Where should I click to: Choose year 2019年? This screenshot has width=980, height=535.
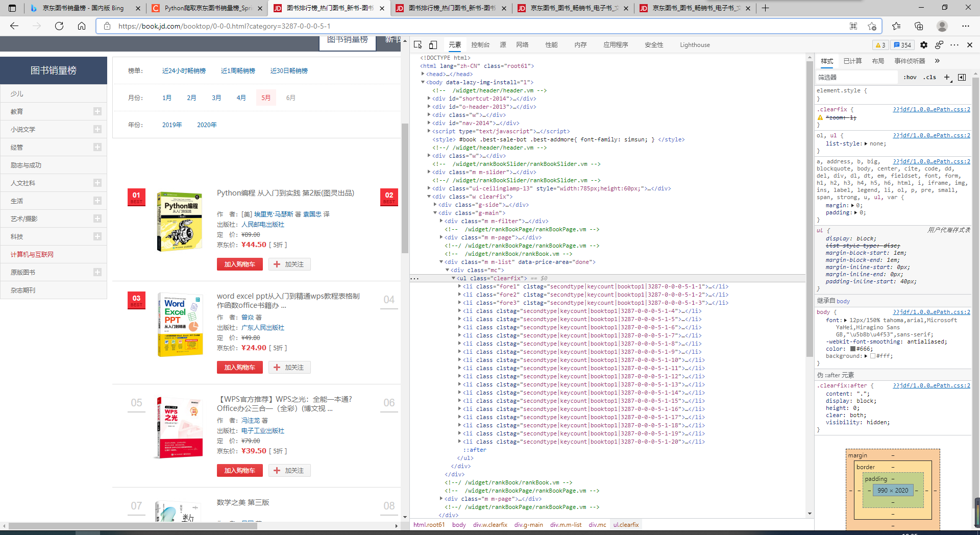172,125
